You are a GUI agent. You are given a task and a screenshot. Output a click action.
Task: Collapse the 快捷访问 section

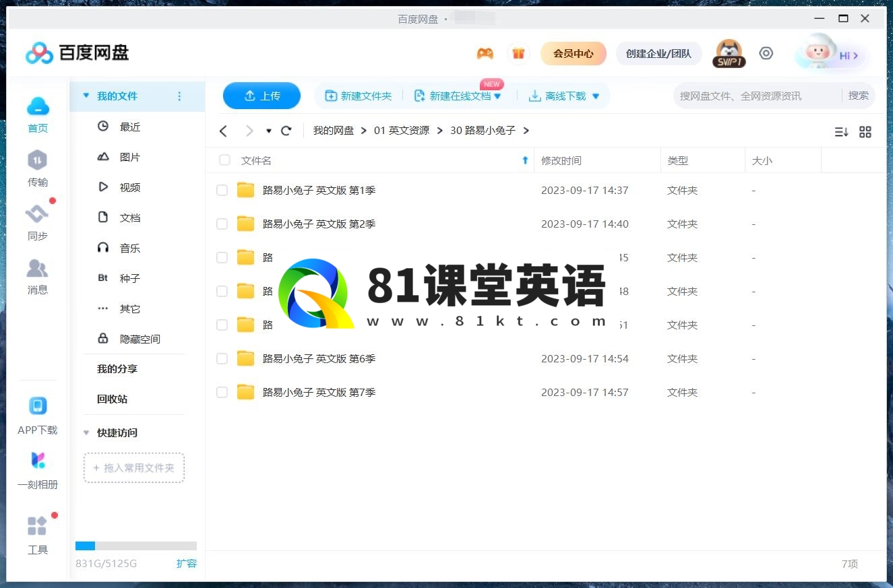86,433
